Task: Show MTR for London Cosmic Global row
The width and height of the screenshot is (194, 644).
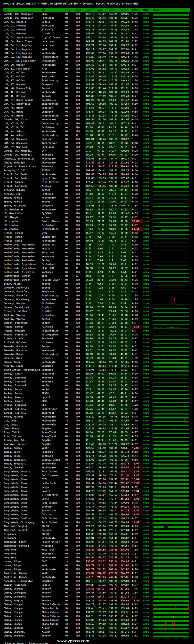Action: (x=146, y=221)
